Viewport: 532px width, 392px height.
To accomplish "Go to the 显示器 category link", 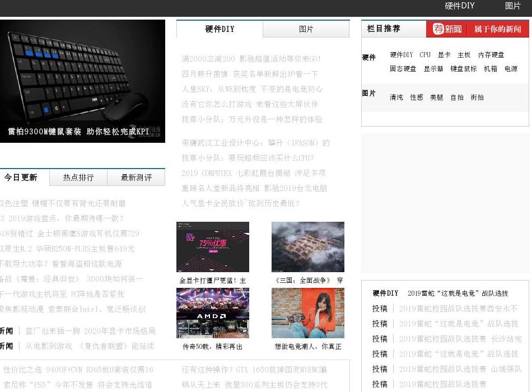I will 433,69.
